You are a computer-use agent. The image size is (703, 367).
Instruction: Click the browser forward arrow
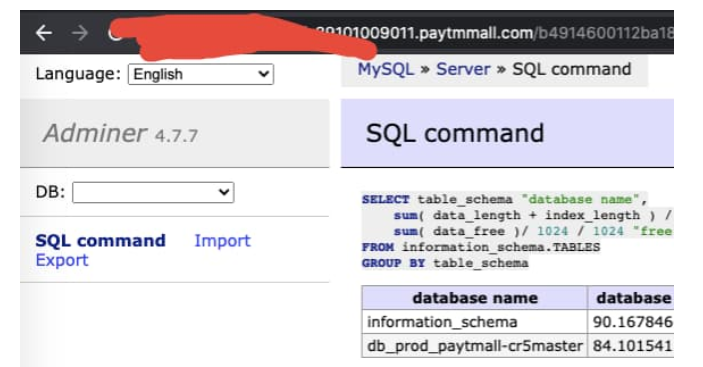point(80,33)
